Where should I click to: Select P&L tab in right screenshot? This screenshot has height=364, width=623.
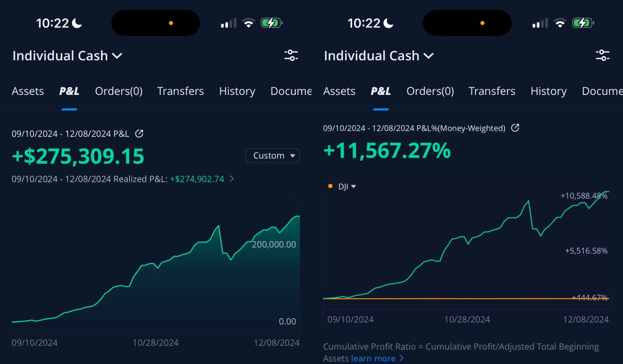pos(381,91)
